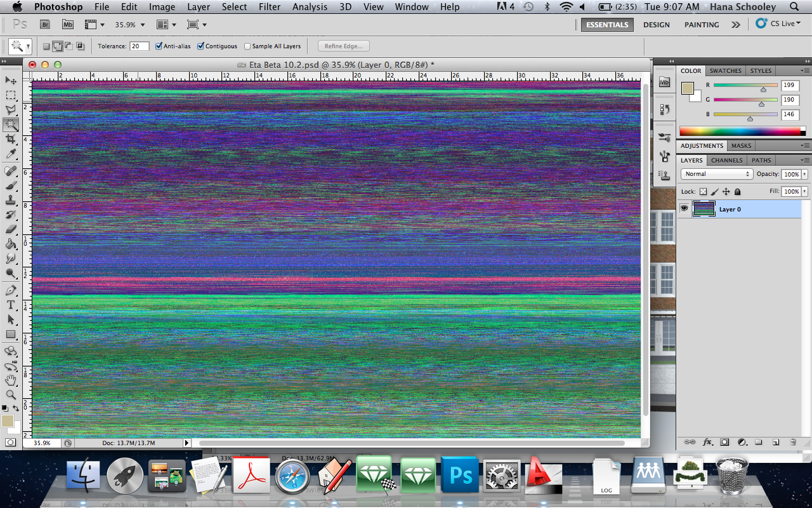812x508 pixels.
Task: Select the Brush tool
Action: pos(11,185)
